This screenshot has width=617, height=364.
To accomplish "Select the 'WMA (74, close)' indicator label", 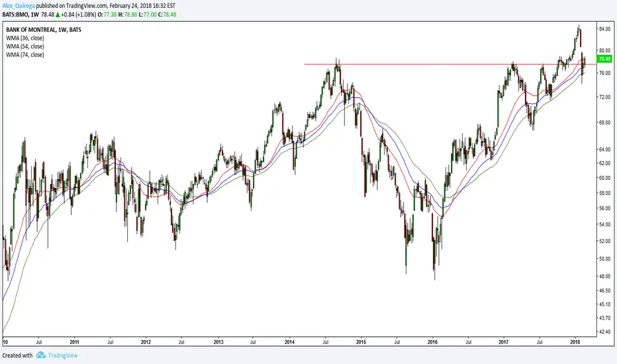I will pos(25,55).
